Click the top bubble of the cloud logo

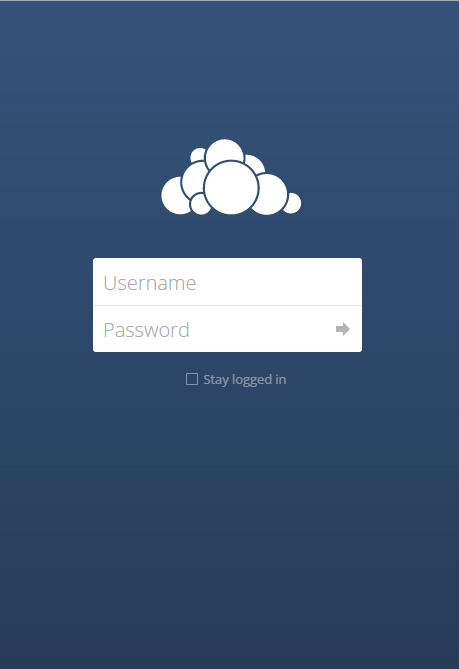(224, 153)
